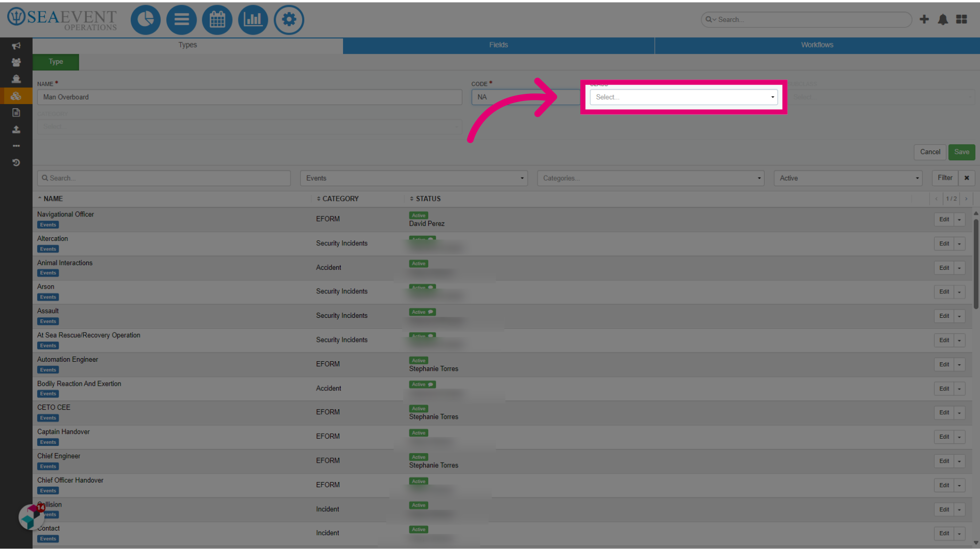Viewport: 980px width, 551px height.
Task: Switch to the Types tab
Action: 188,45
